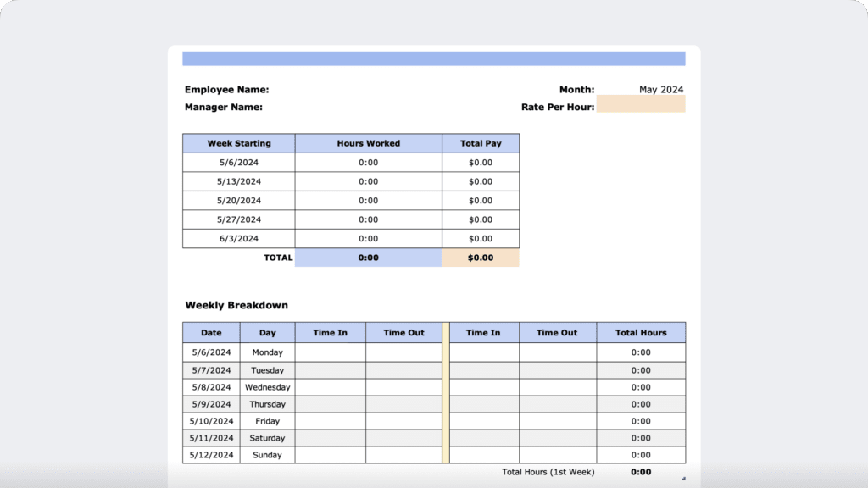Select the TOTAL hours cell showing 0:00
The height and width of the screenshot is (488, 868).
[368, 258]
